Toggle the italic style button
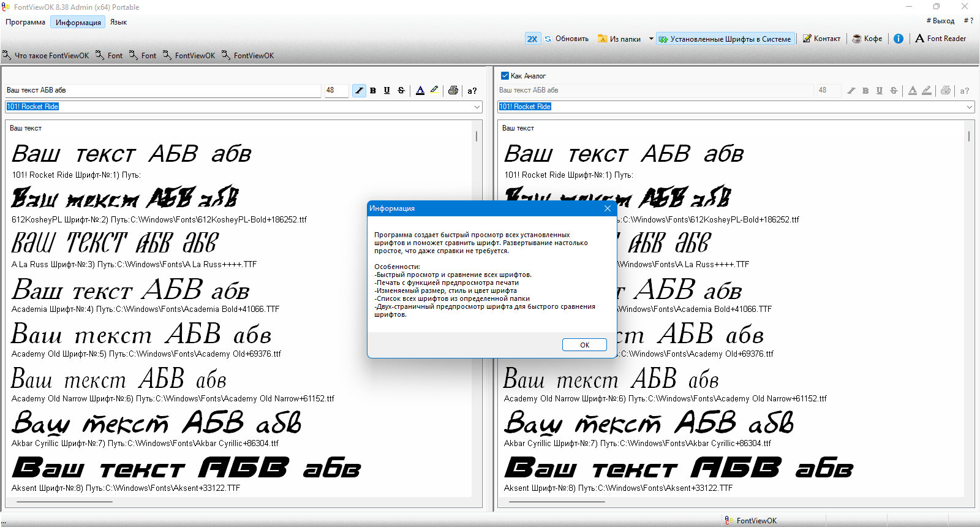Viewport: 980px width, 527px height. 359,91
